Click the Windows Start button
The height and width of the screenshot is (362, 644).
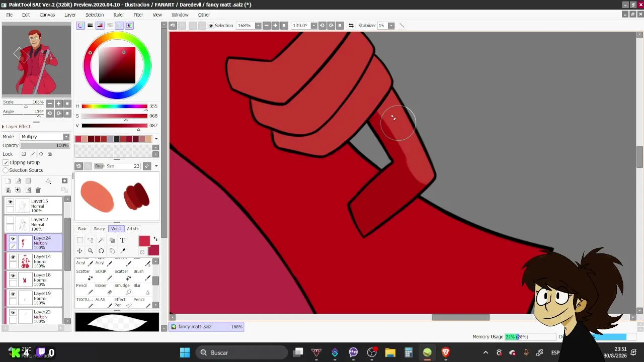[x=185, y=352]
